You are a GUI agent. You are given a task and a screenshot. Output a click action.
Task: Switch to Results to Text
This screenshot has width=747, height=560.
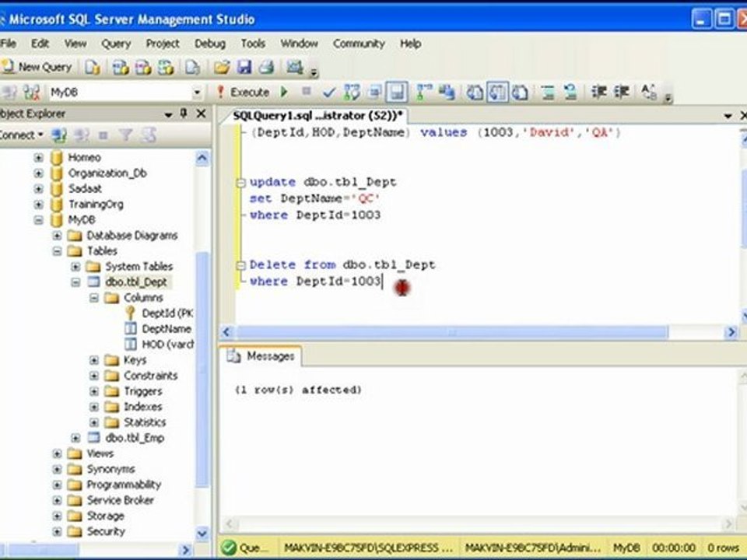(x=475, y=92)
